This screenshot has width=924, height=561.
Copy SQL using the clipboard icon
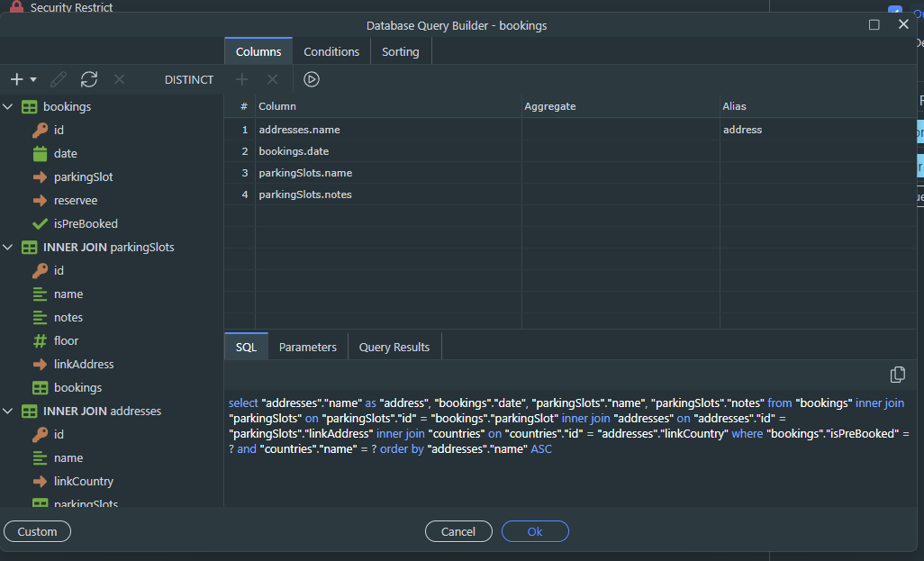point(897,375)
